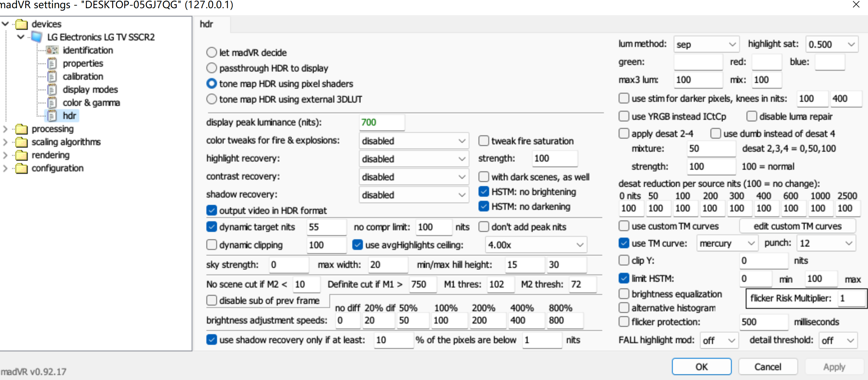Viewport: 868px width, 380px height.
Task: Click edit custom TM curves button
Action: point(797,226)
